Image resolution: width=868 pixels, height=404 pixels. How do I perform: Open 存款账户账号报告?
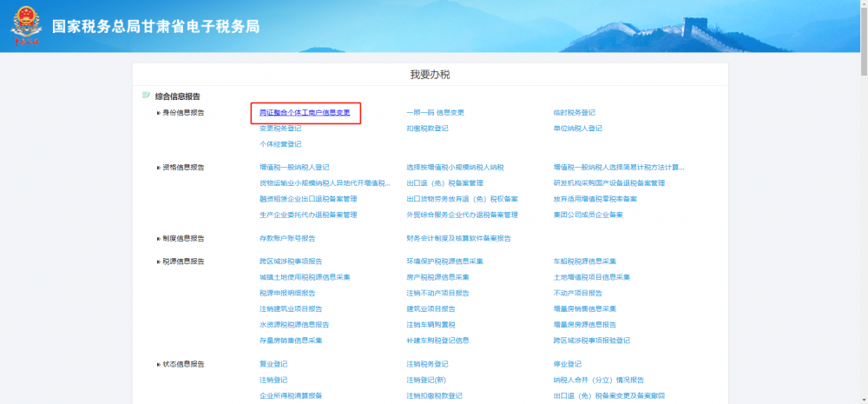(287, 238)
